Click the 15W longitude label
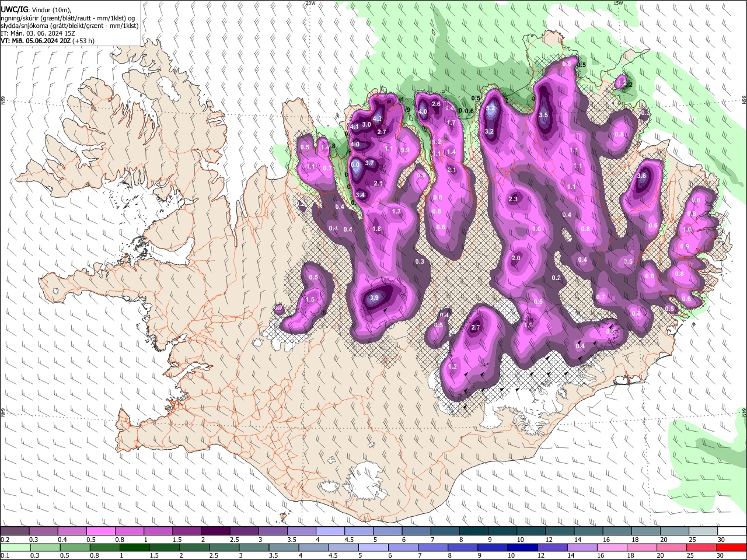This screenshot has height=560, width=747. 618,3
